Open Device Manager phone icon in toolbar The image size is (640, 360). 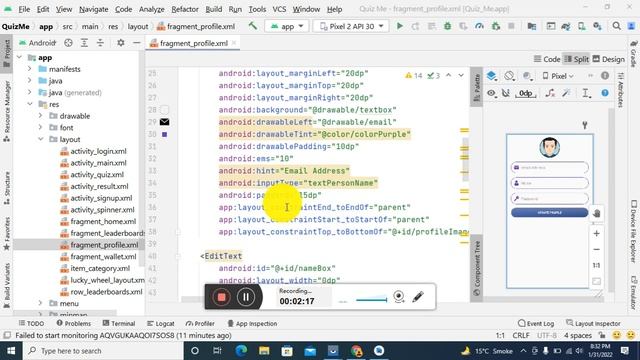[x=581, y=26]
